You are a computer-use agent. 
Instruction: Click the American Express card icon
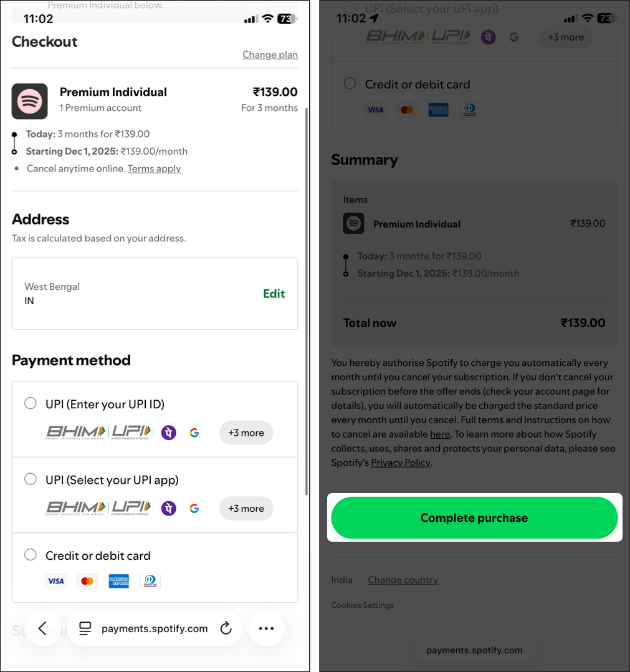118,580
